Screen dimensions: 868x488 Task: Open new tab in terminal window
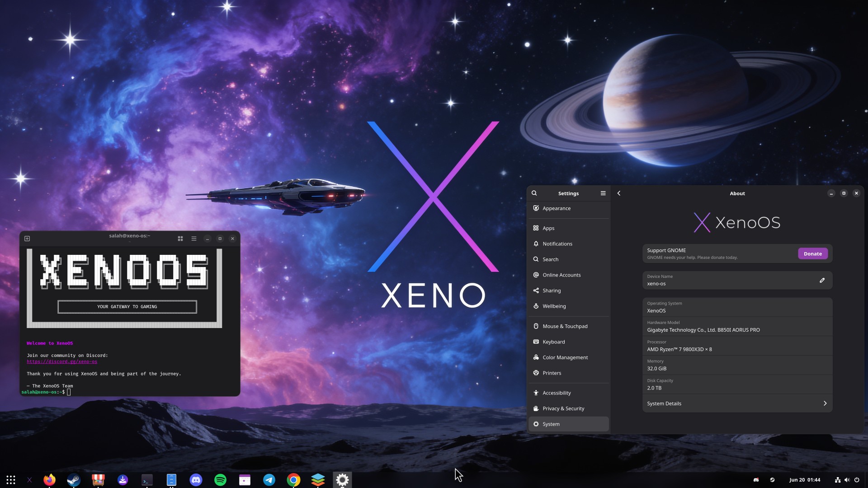tap(27, 239)
